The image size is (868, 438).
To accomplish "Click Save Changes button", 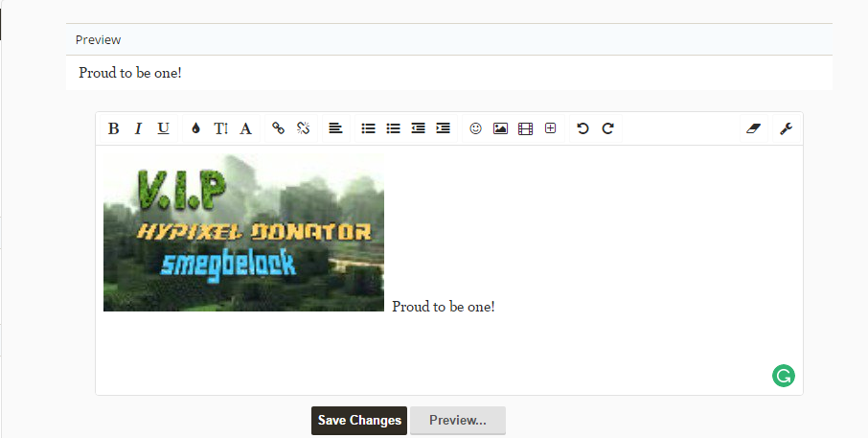I will point(359,421).
